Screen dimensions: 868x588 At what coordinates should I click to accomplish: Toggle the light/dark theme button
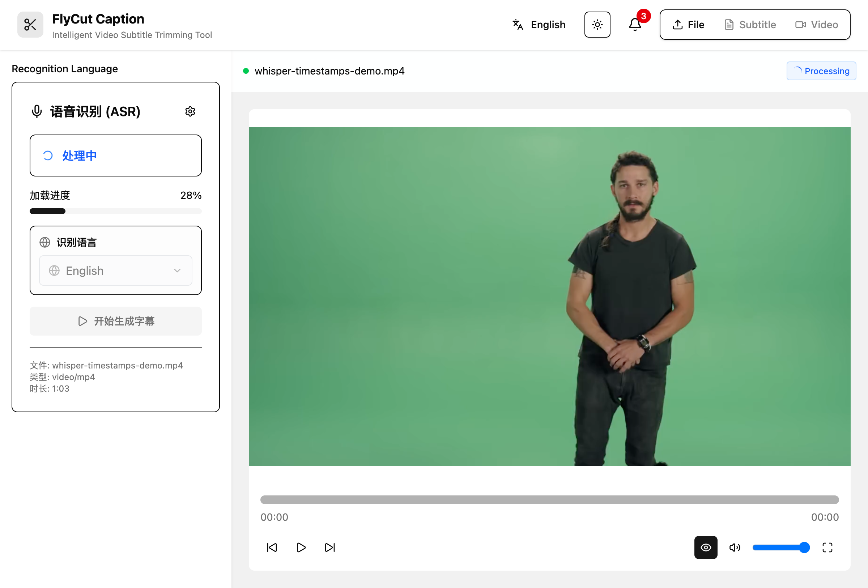(597, 25)
